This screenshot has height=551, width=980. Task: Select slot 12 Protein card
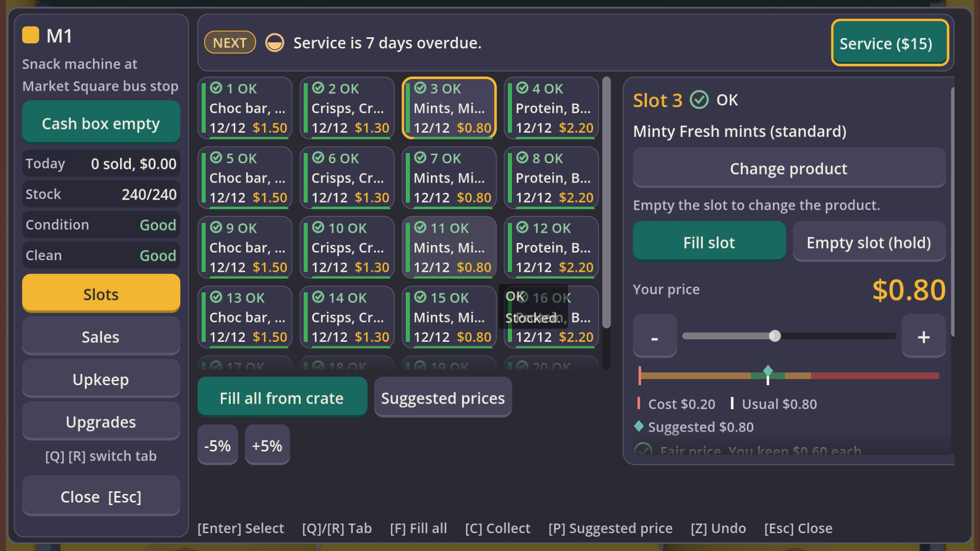[x=551, y=247]
